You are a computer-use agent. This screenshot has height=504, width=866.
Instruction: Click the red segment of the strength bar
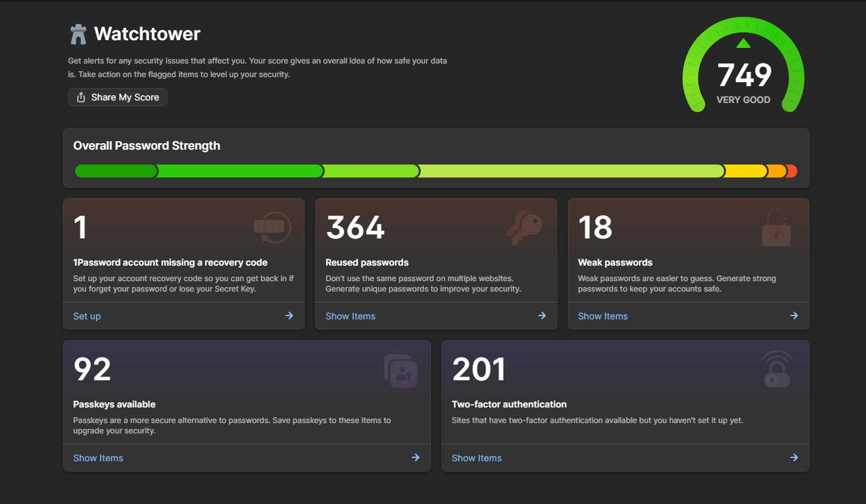792,171
